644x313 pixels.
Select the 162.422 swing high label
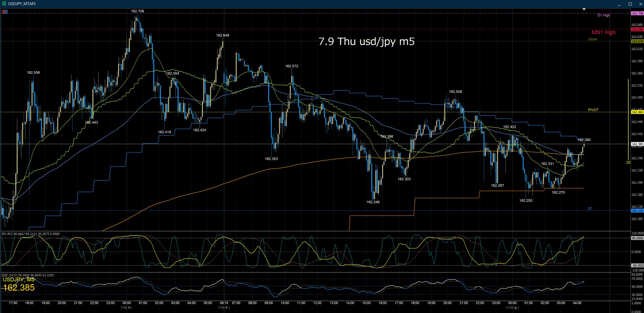pos(510,127)
